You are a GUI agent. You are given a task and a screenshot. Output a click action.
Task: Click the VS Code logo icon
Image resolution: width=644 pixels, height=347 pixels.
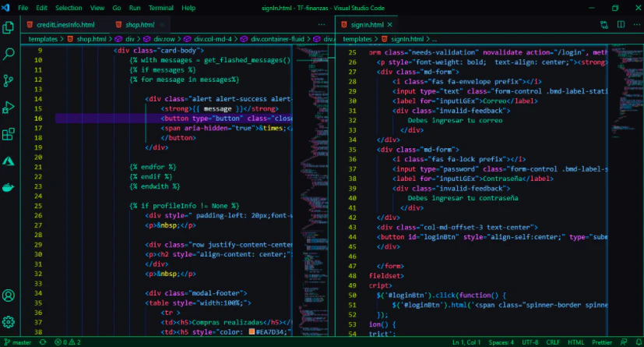pos(5,7)
